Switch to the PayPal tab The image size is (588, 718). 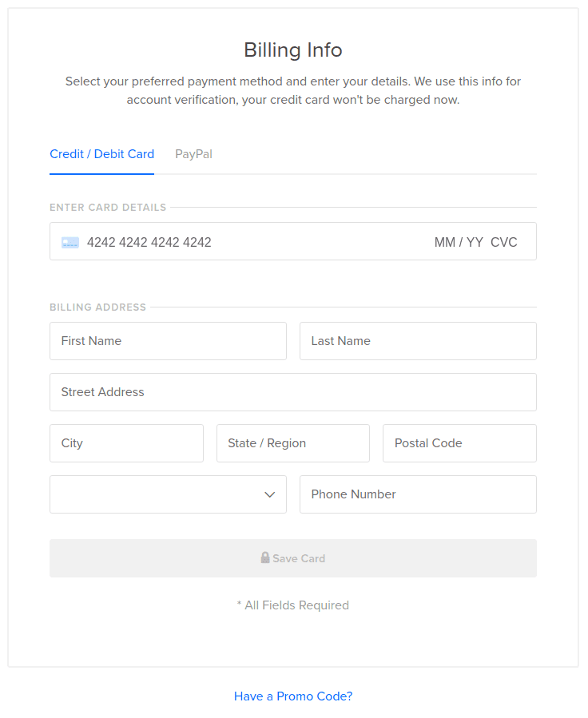pyautogui.click(x=193, y=154)
